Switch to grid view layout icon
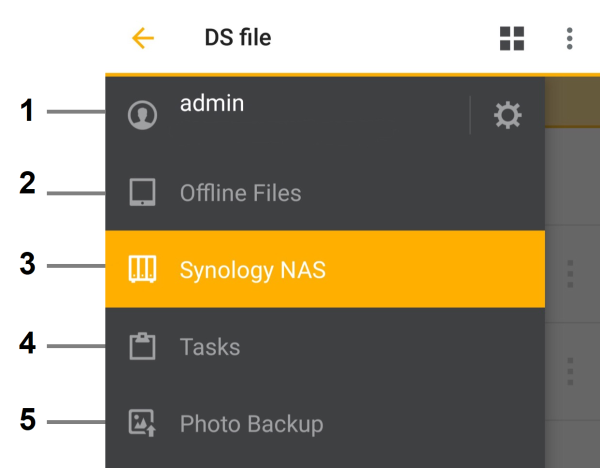 click(512, 38)
